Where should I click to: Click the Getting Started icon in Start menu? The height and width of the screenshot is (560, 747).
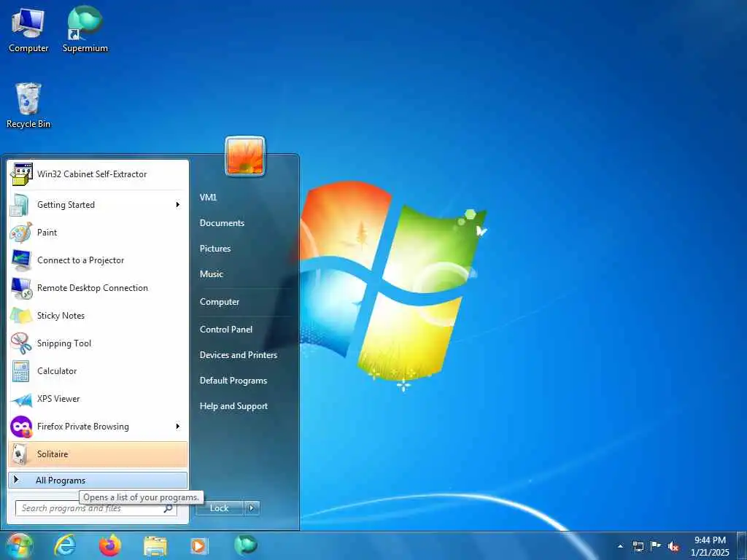21,205
